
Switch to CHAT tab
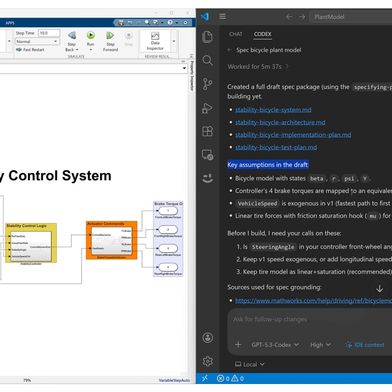coord(235,34)
